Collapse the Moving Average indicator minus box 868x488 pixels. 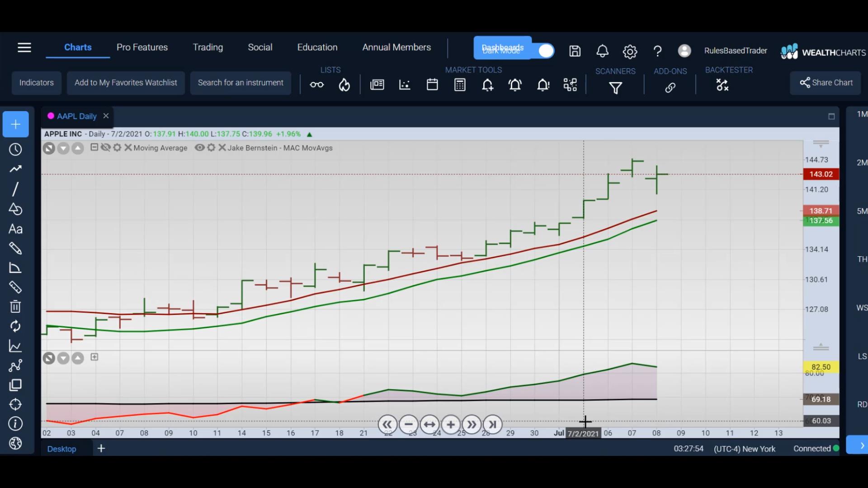click(x=94, y=147)
